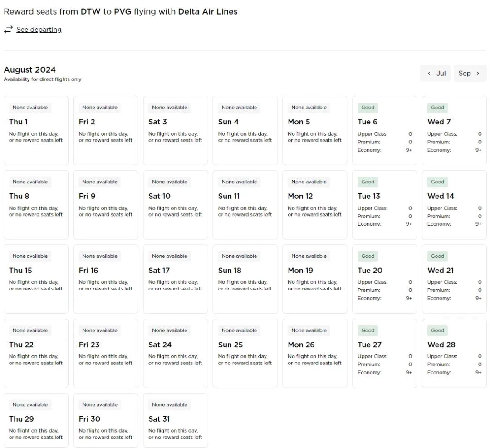490x448 pixels.
Task: Select Wed 28 with Good availability
Action: (x=454, y=353)
